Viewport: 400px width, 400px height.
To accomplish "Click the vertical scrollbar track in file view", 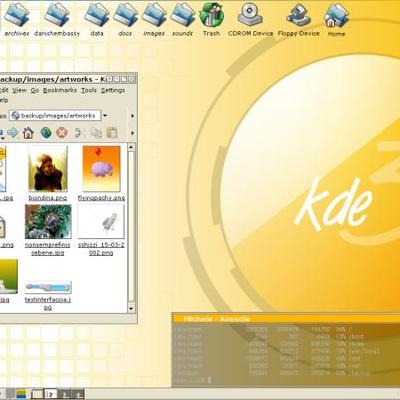I will click(x=131, y=228).
